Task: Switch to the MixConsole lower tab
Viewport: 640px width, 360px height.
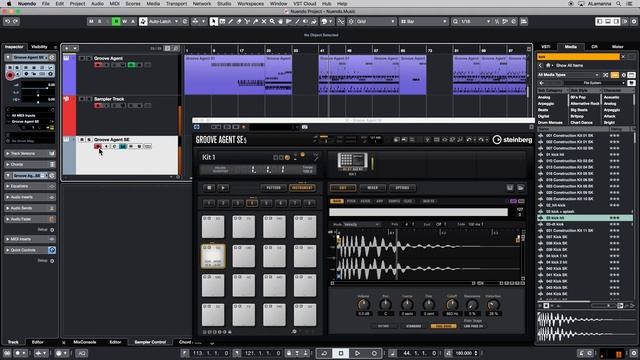Action: tap(85, 342)
